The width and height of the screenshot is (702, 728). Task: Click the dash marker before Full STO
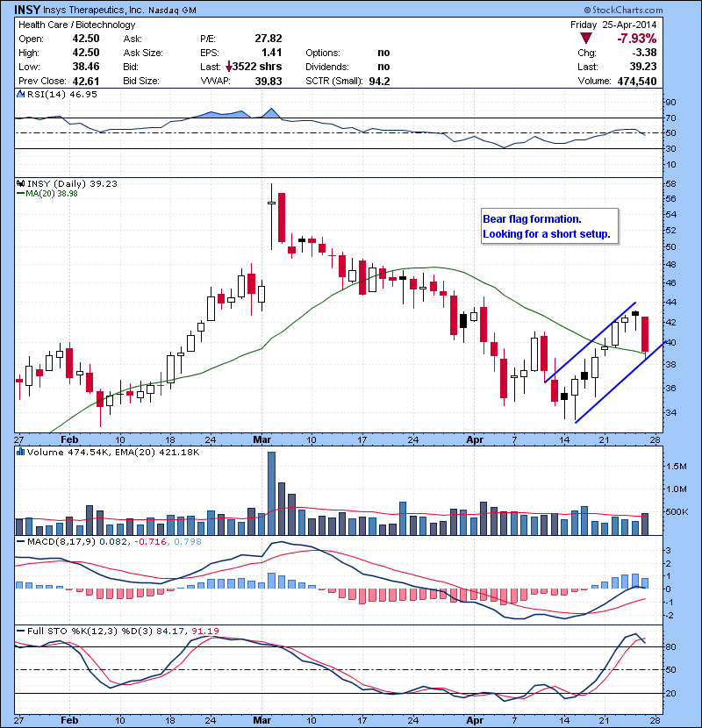[20, 631]
